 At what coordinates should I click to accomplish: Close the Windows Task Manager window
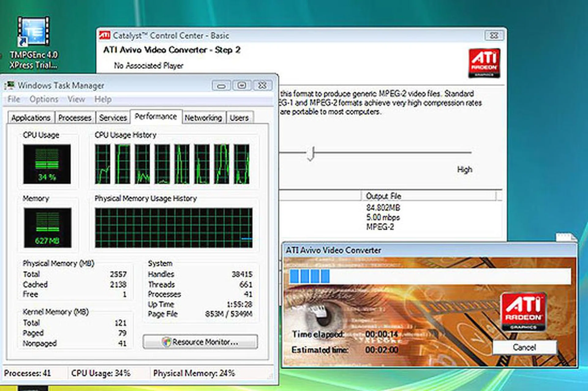pyautogui.click(x=262, y=85)
